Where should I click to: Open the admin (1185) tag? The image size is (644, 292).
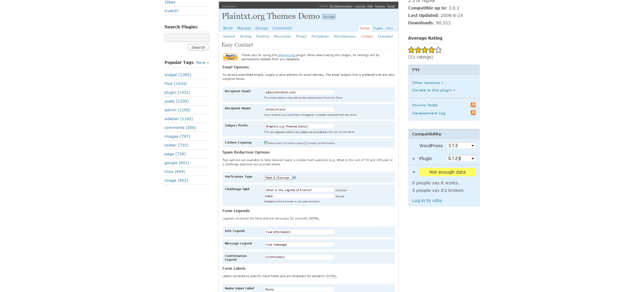coord(177,110)
